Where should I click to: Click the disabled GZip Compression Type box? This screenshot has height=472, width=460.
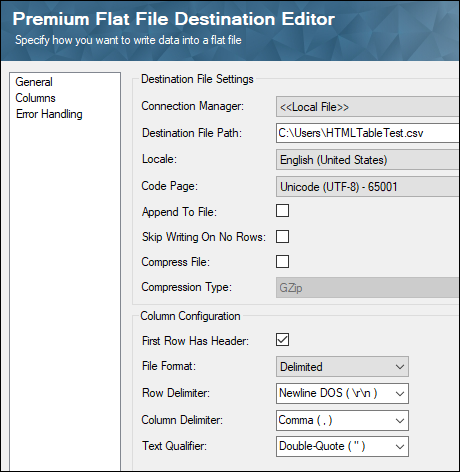(x=368, y=288)
